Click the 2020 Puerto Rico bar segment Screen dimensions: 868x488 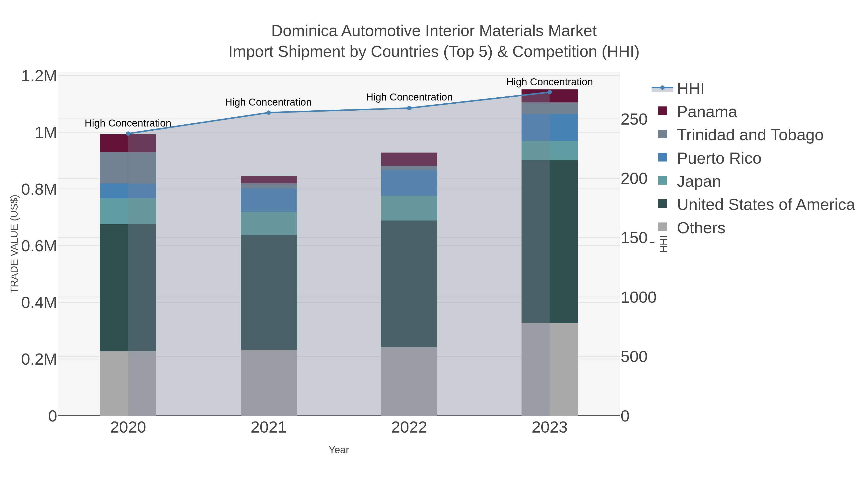pyautogui.click(x=128, y=191)
